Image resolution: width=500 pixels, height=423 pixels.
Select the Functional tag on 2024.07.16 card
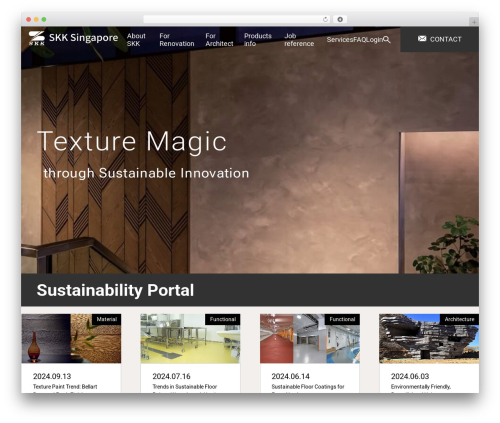click(223, 319)
